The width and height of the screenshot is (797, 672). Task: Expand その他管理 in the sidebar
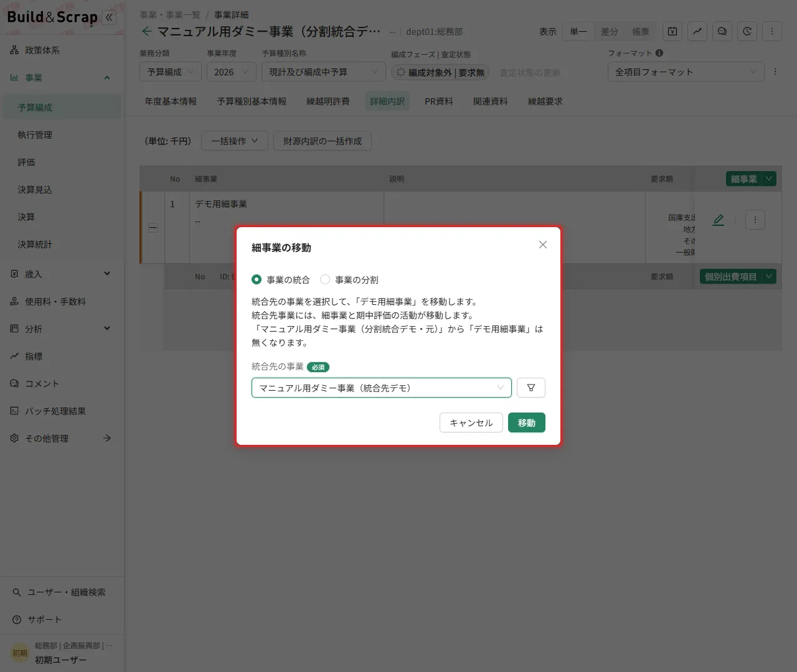[x=107, y=438]
